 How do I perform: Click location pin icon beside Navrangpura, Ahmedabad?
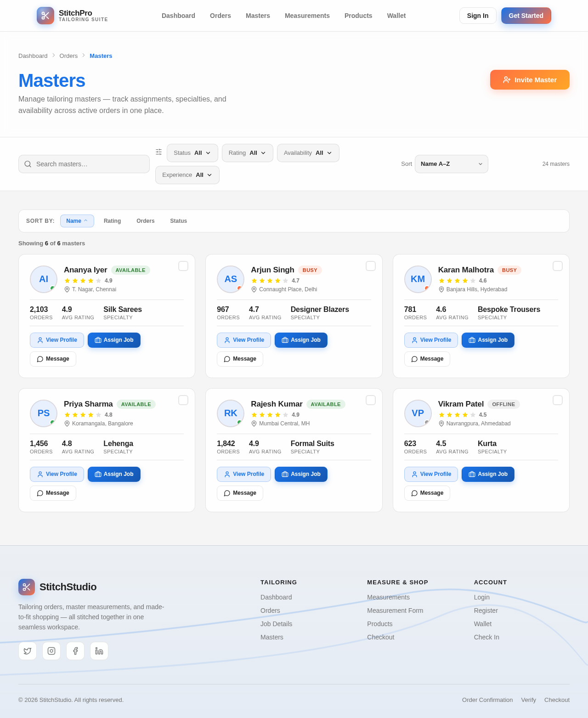tap(441, 424)
